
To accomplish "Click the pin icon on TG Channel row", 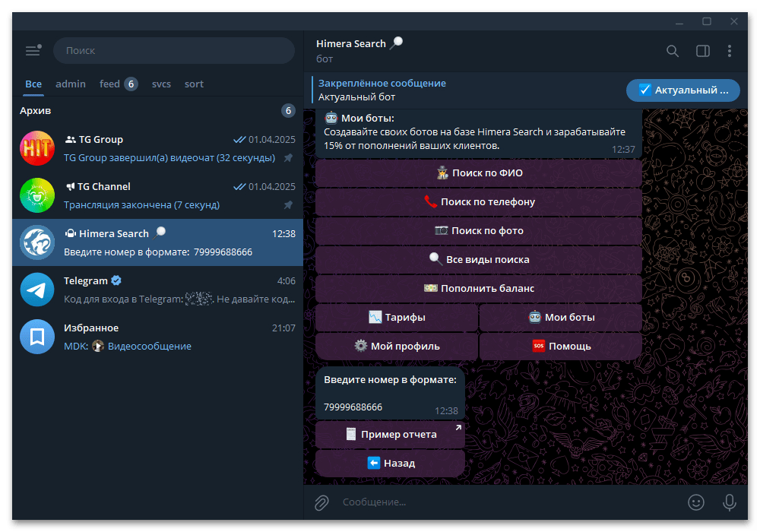I will click(x=288, y=205).
